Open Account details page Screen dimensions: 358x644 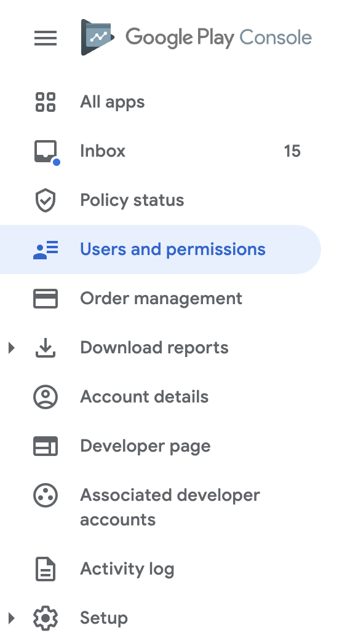(x=145, y=397)
